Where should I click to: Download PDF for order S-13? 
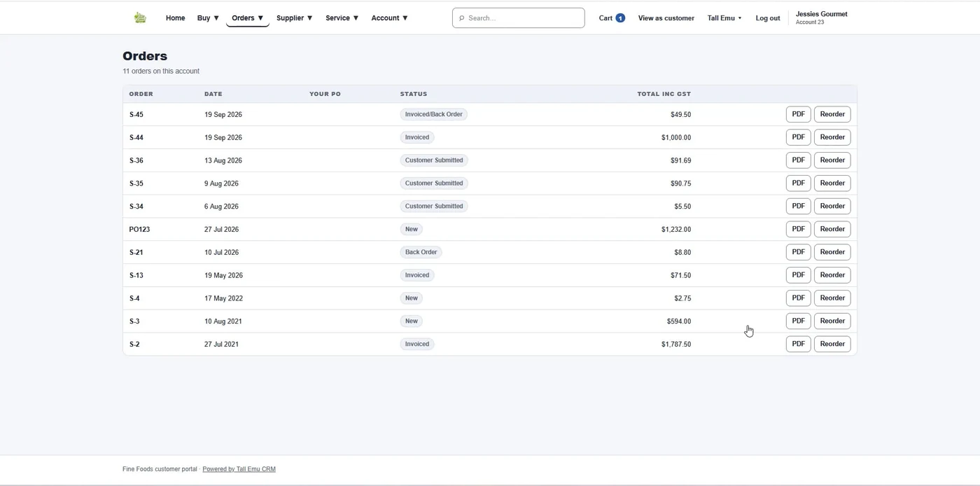[798, 275]
